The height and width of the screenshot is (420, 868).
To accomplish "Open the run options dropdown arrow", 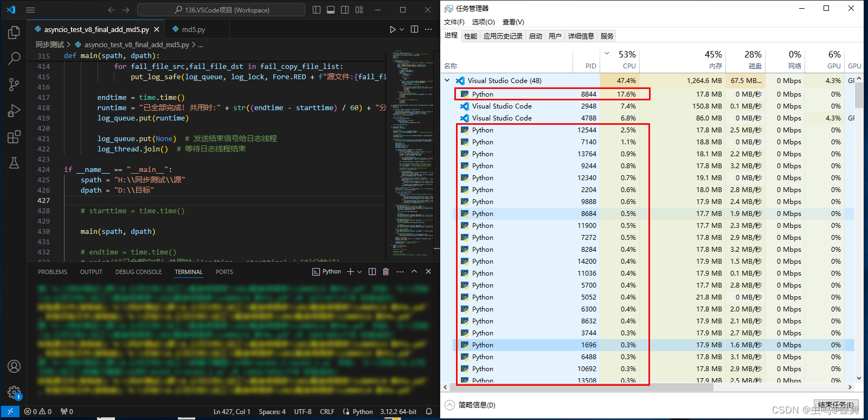I will (402, 29).
